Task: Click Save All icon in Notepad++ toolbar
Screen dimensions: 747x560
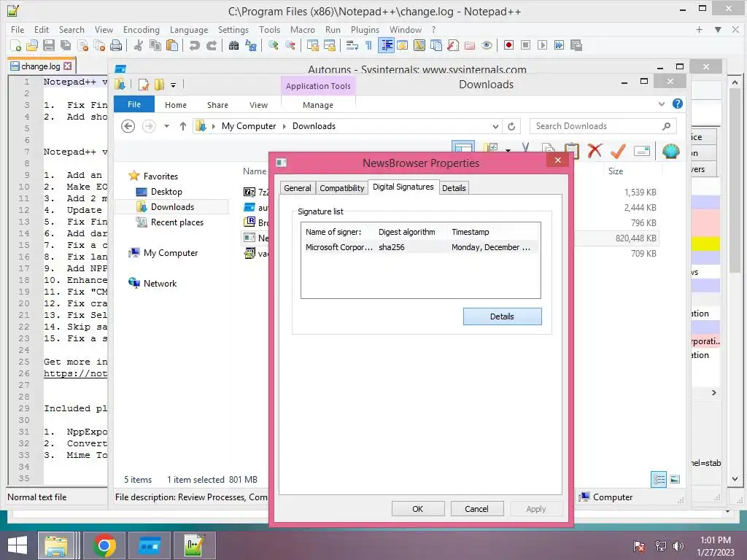Action: (66, 45)
